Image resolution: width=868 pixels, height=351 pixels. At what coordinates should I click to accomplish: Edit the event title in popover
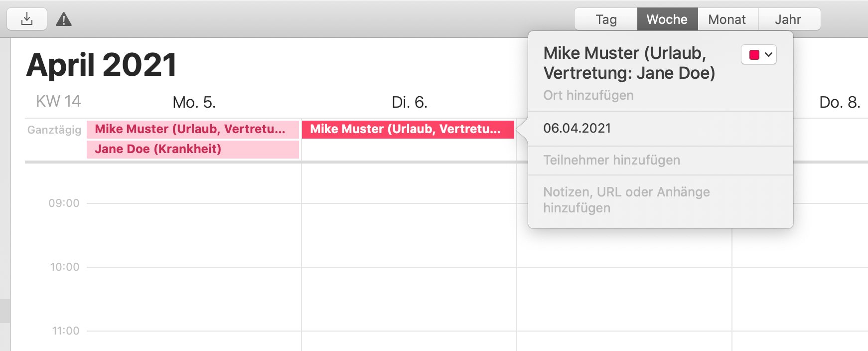[x=629, y=63]
